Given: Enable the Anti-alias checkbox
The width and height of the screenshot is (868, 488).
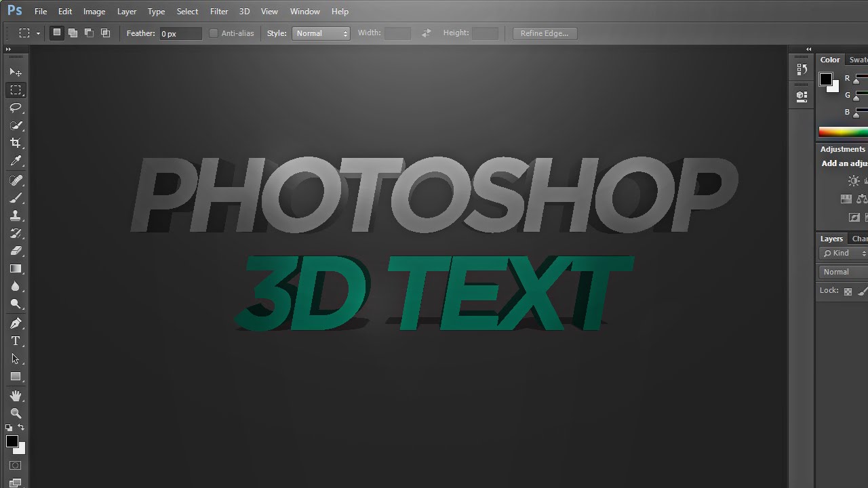Looking at the screenshot, I should click(214, 33).
